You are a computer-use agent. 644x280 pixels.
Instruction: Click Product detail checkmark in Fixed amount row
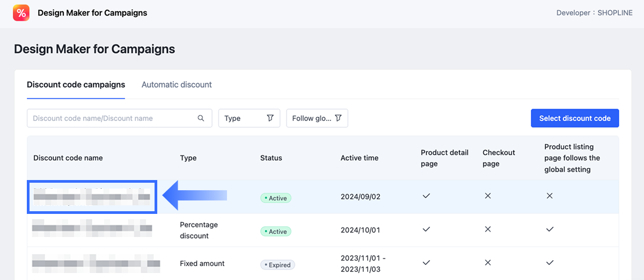tap(426, 263)
